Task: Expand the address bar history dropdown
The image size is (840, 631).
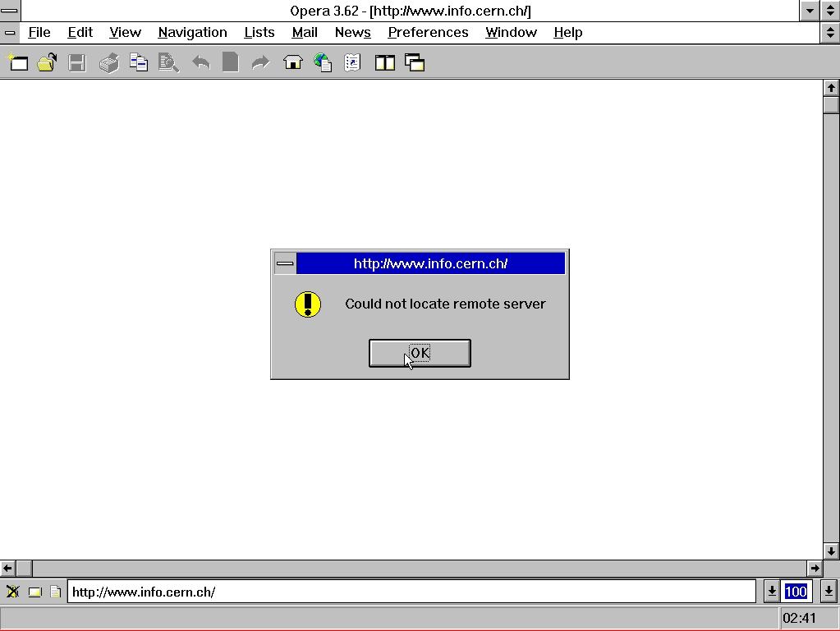Action: coord(772,592)
